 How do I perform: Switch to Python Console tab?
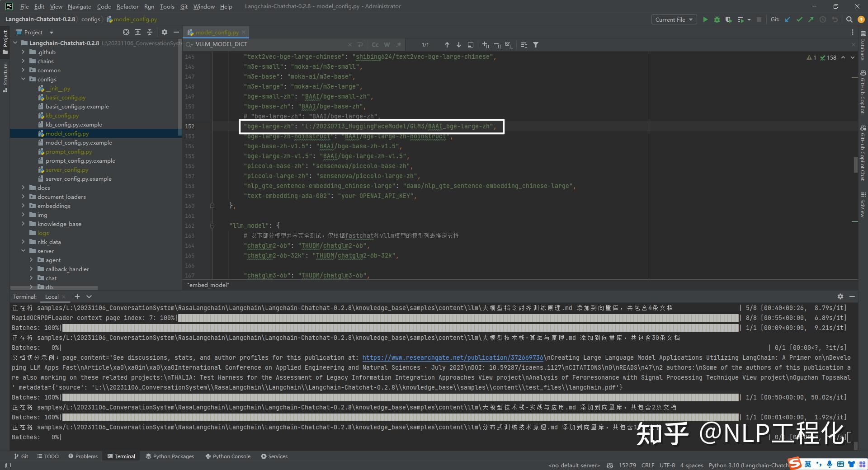pyautogui.click(x=228, y=456)
